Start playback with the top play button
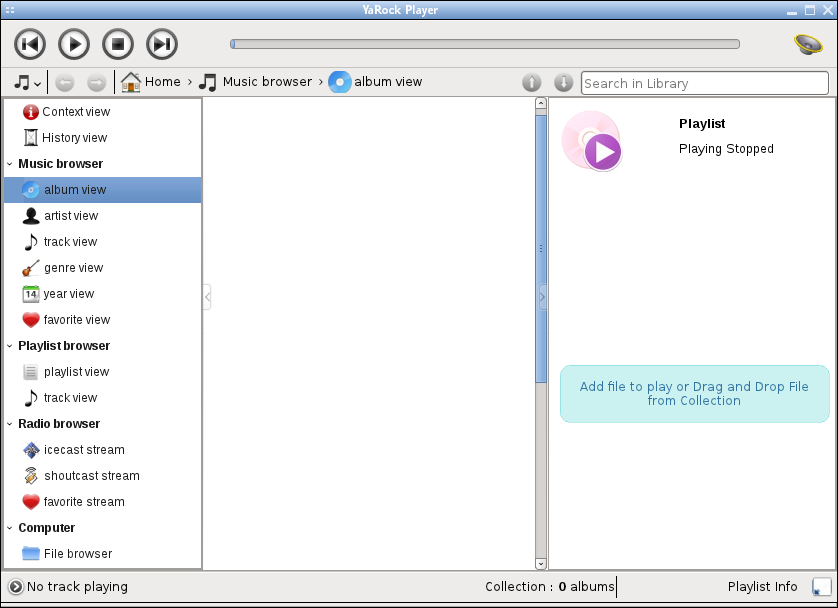Screen dimensions: 838x608 pyautogui.click(x=74, y=44)
